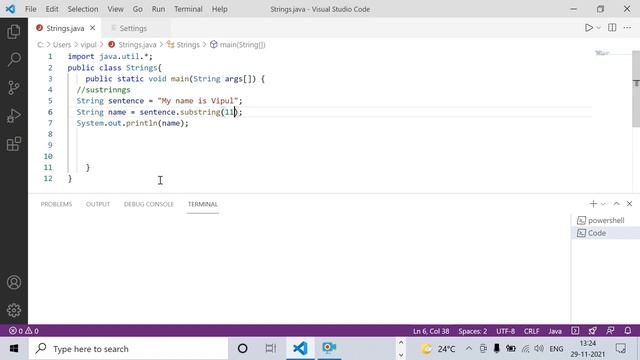Select the Strings.java editor tab
This screenshot has width=640, height=360.
(x=65, y=28)
